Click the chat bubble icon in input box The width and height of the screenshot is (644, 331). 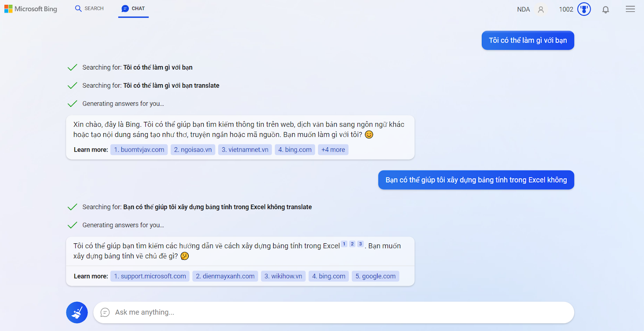coord(105,312)
